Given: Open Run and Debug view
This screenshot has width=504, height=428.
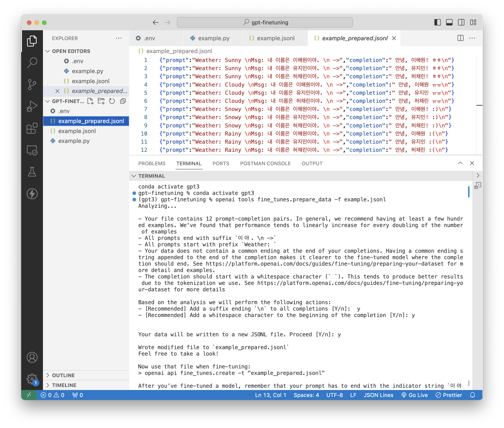Looking at the screenshot, I should (32, 106).
